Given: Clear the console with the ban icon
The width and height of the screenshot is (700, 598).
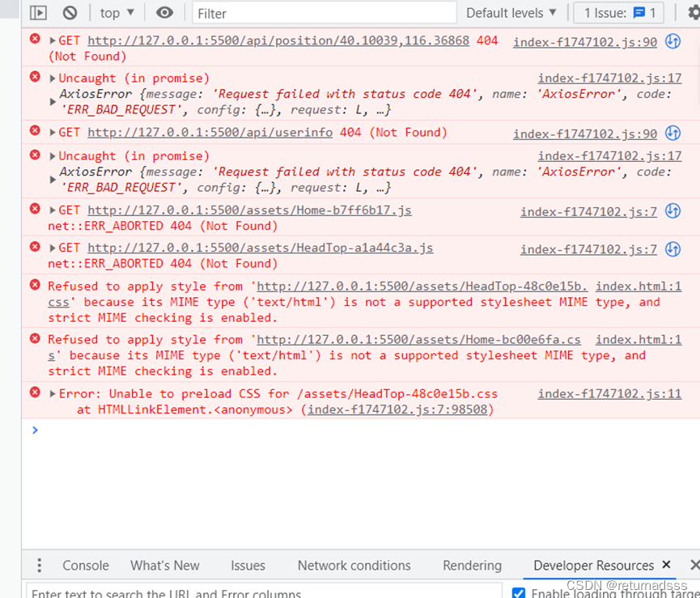Looking at the screenshot, I should pos(70,12).
